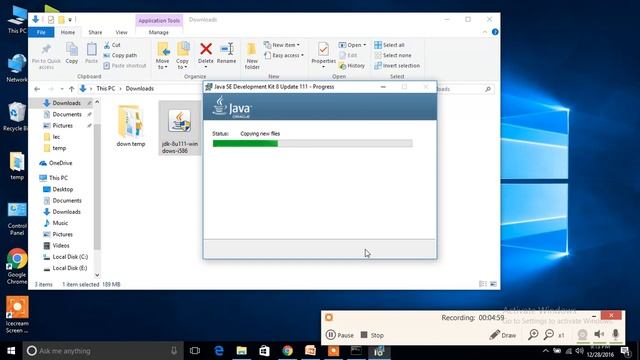The width and height of the screenshot is (640, 360).
Task: Click Application Tools contextual tab
Action: tap(159, 20)
